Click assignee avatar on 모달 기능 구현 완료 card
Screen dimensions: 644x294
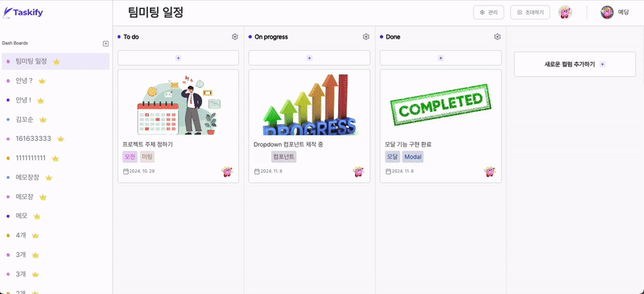click(490, 172)
